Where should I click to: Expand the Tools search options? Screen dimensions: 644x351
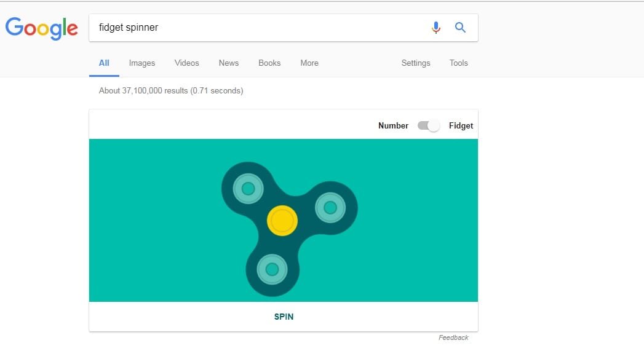pos(458,63)
